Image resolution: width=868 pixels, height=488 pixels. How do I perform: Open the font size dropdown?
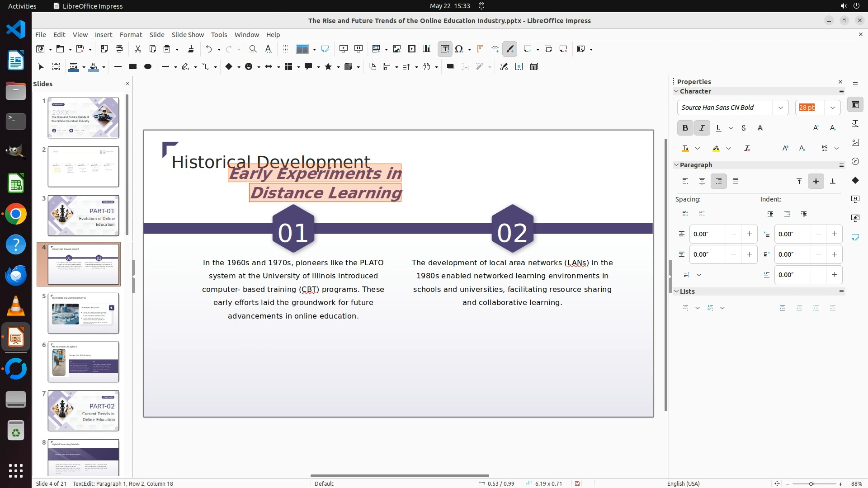point(832,108)
